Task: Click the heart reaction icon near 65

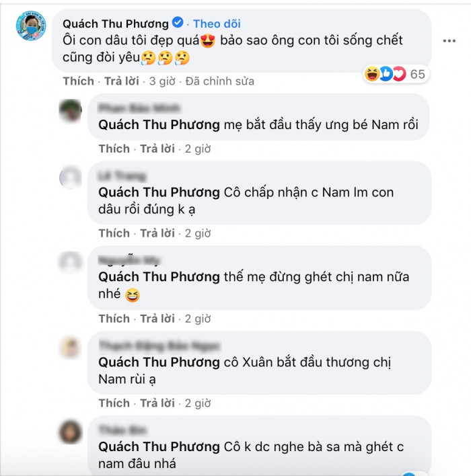Action: point(399,74)
